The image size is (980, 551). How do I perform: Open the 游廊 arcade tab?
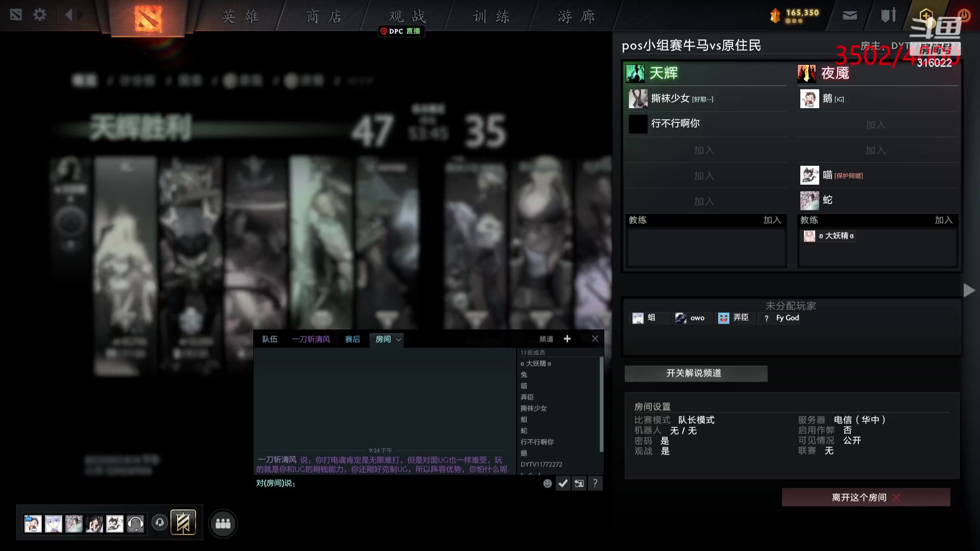coord(576,16)
